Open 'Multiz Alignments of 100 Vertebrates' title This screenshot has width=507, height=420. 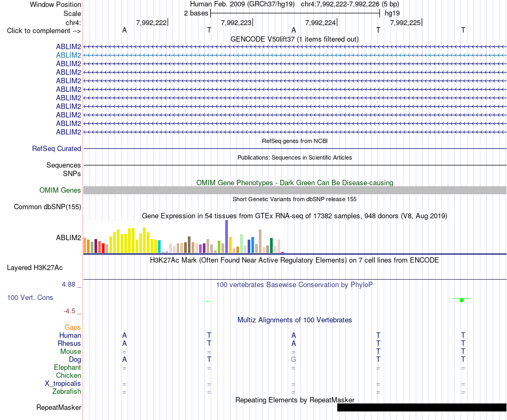pos(295,320)
